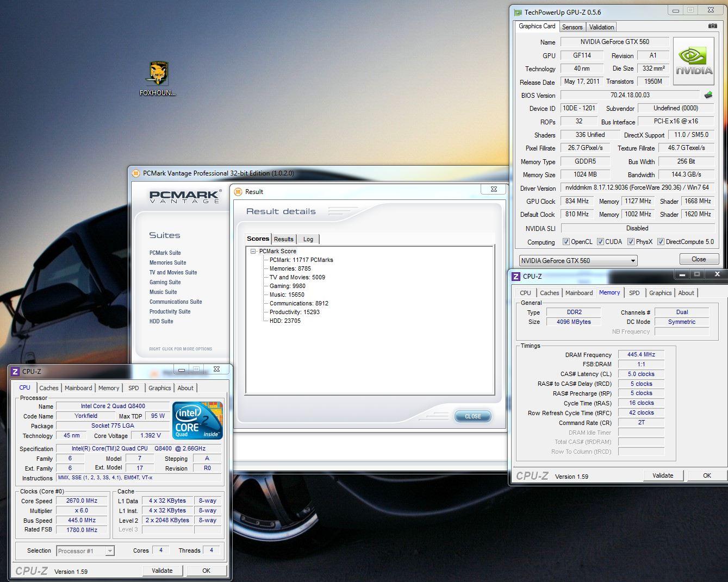
Task: Collapse the PCMark Score tree node
Action: pos(253,251)
